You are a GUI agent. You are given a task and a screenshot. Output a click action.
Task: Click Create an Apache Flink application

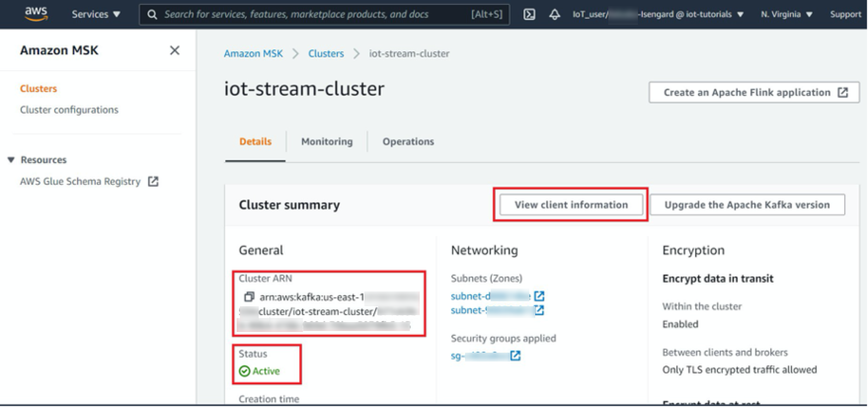point(754,92)
